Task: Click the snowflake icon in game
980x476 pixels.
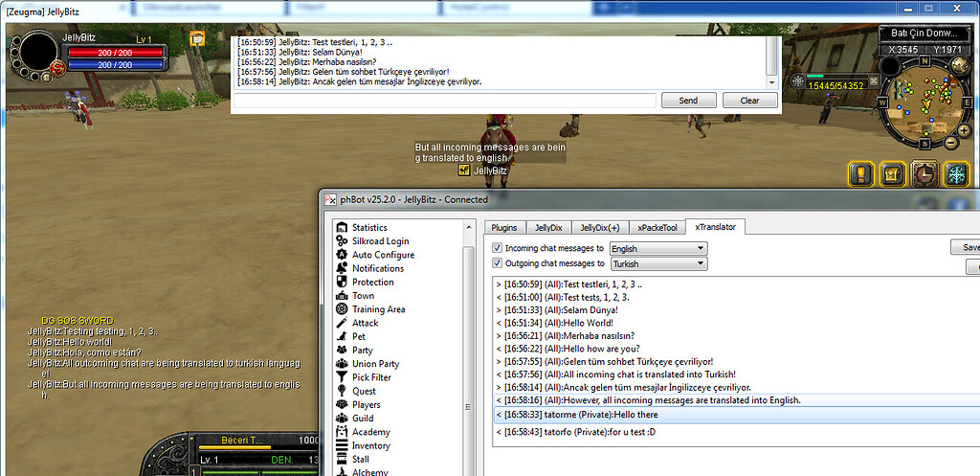Action: (956, 174)
